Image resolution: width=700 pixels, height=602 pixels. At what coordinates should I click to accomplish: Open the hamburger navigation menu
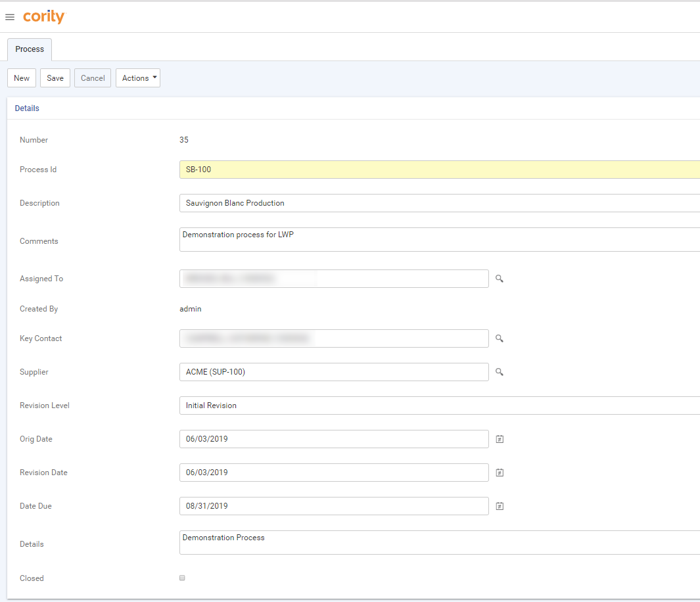pos(10,17)
